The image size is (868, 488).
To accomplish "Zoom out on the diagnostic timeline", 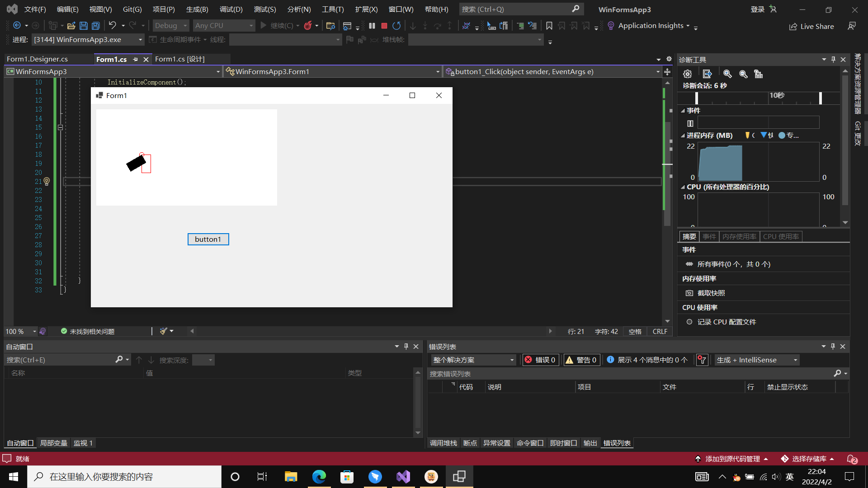I will tap(743, 74).
